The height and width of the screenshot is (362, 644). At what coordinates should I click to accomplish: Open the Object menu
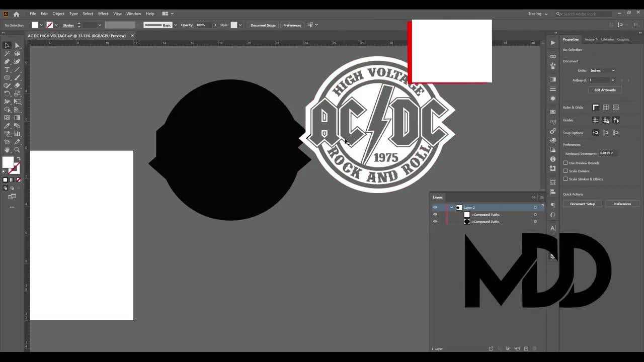coord(58,14)
